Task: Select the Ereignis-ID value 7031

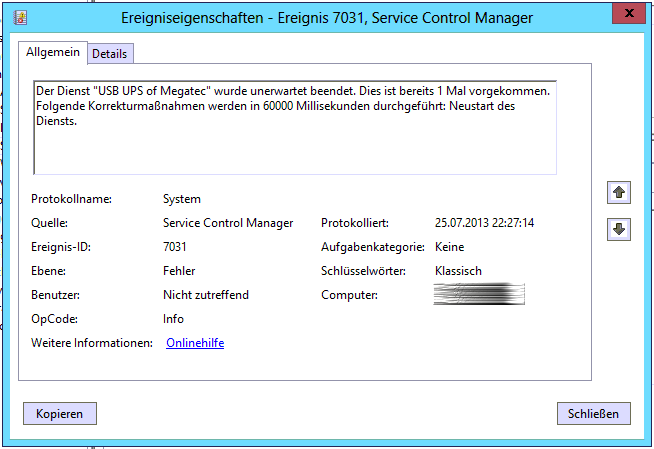Action: (x=175, y=247)
